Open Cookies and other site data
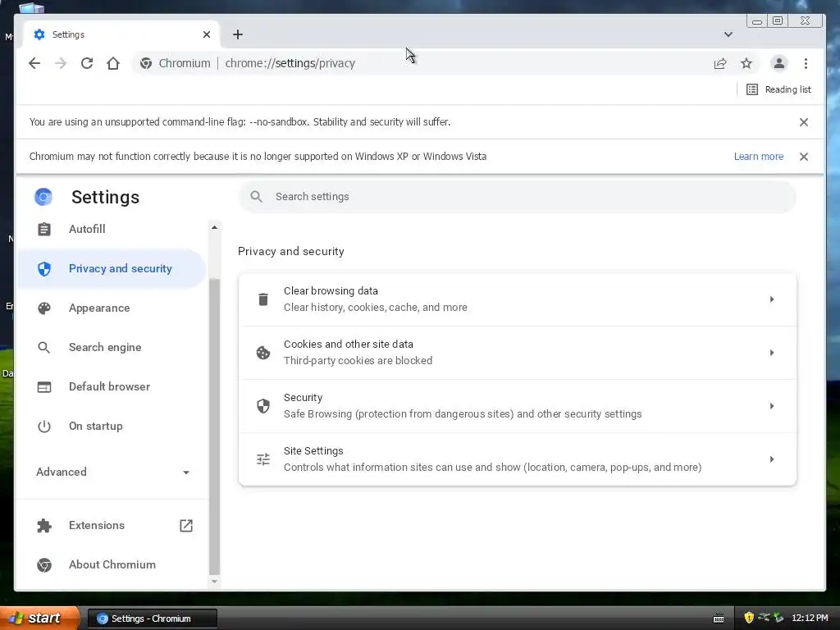The image size is (840, 630). tap(518, 353)
